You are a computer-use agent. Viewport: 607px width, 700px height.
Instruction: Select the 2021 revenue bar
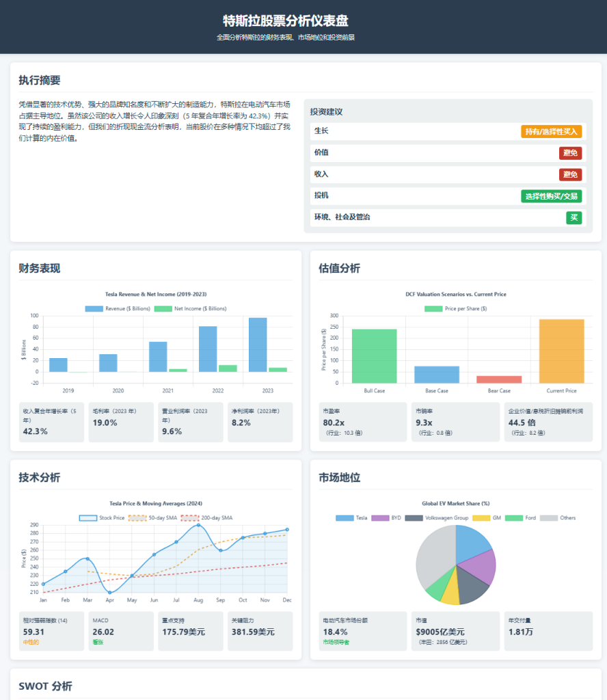pos(158,357)
